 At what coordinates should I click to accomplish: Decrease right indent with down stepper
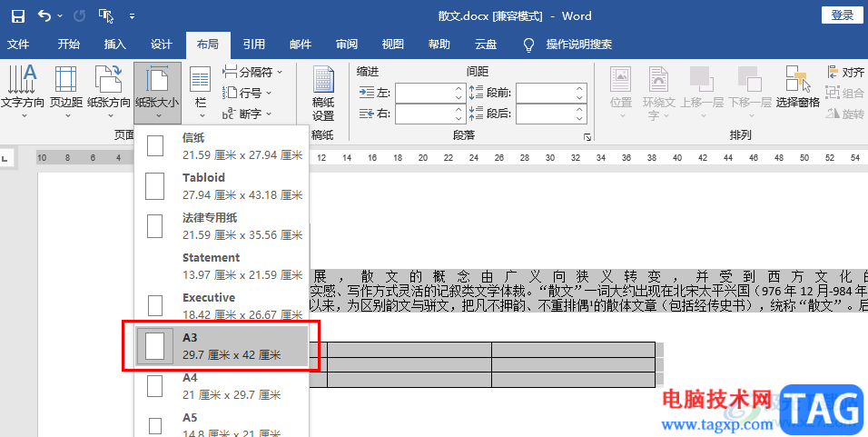coord(459,118)
